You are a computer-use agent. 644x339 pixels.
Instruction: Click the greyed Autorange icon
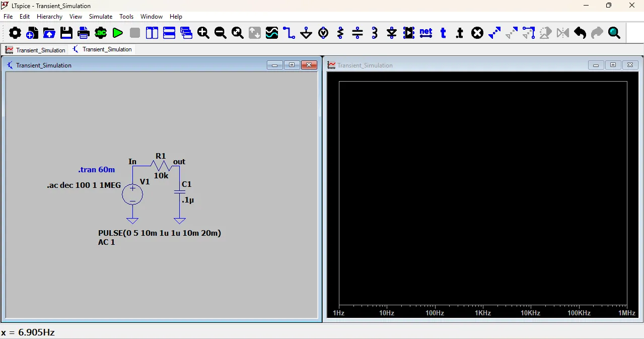tap(255, 33)
